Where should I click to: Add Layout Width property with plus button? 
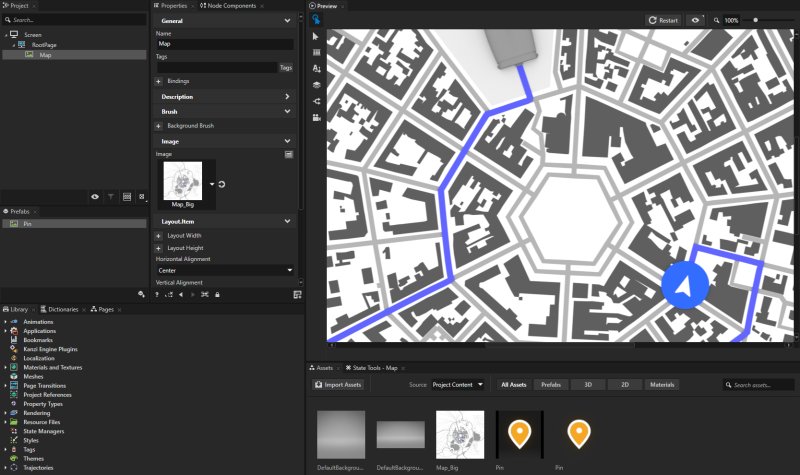pos(158,234)
